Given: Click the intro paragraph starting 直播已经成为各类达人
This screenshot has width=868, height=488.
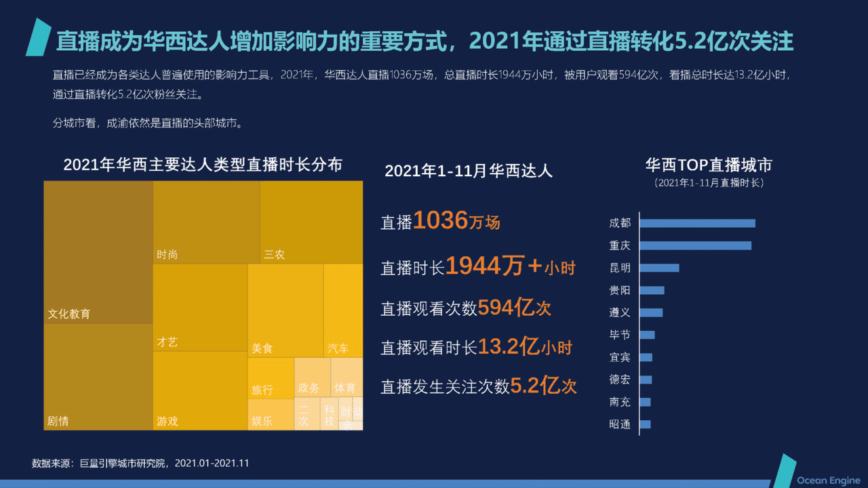Looking at the screenshot, I should (x=421, y=84).
